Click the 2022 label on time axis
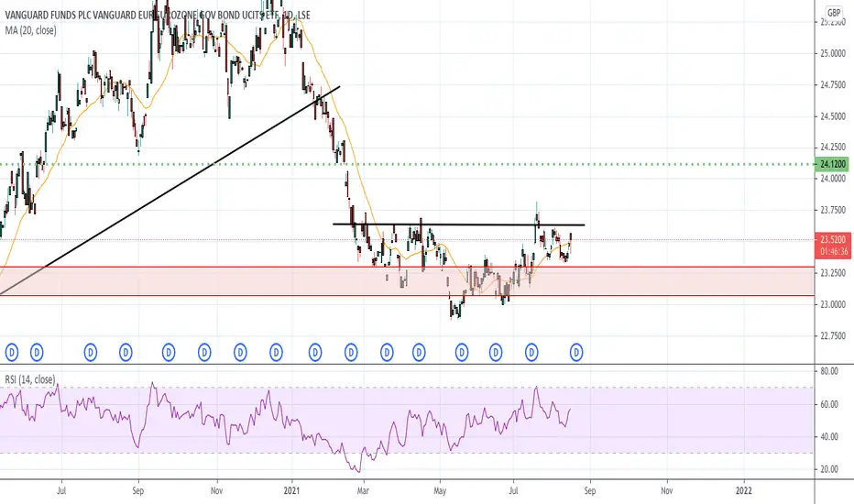854x504 pixels. [743, 490]
